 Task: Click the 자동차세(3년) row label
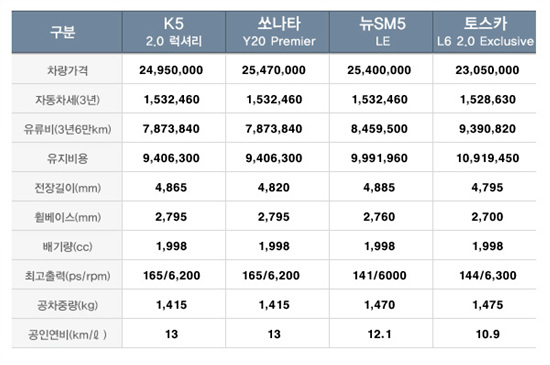(x=67, y=100)
